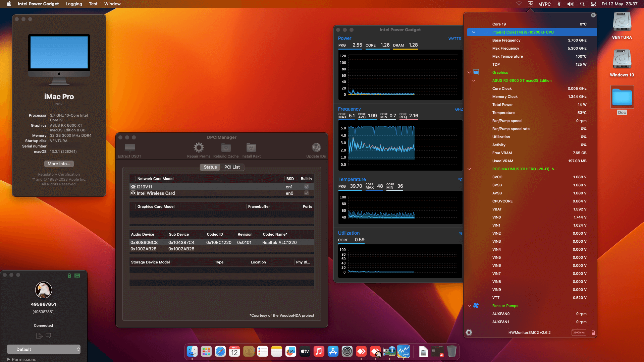Click the eye icon beside I219V11

pos(133,187)
